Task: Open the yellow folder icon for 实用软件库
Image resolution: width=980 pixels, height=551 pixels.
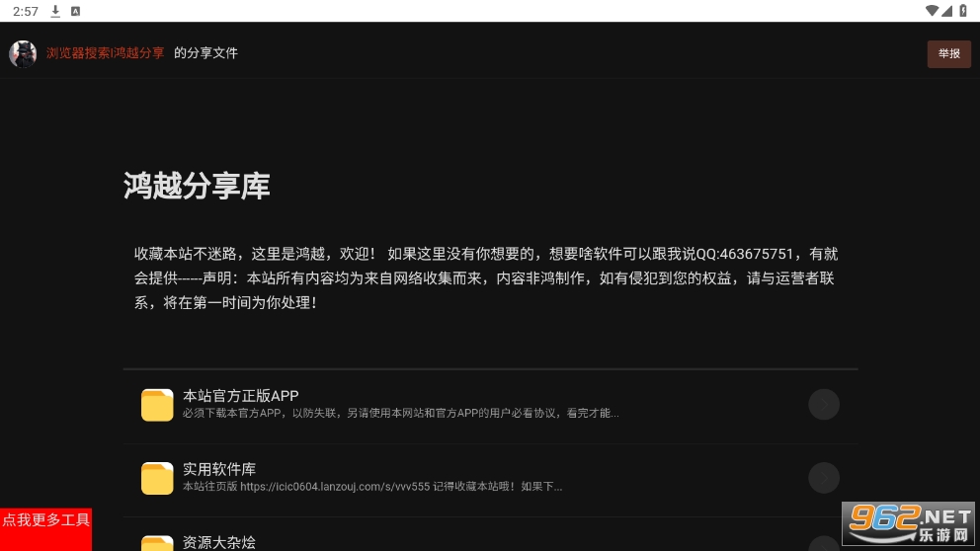Action: tap(157, 478)
